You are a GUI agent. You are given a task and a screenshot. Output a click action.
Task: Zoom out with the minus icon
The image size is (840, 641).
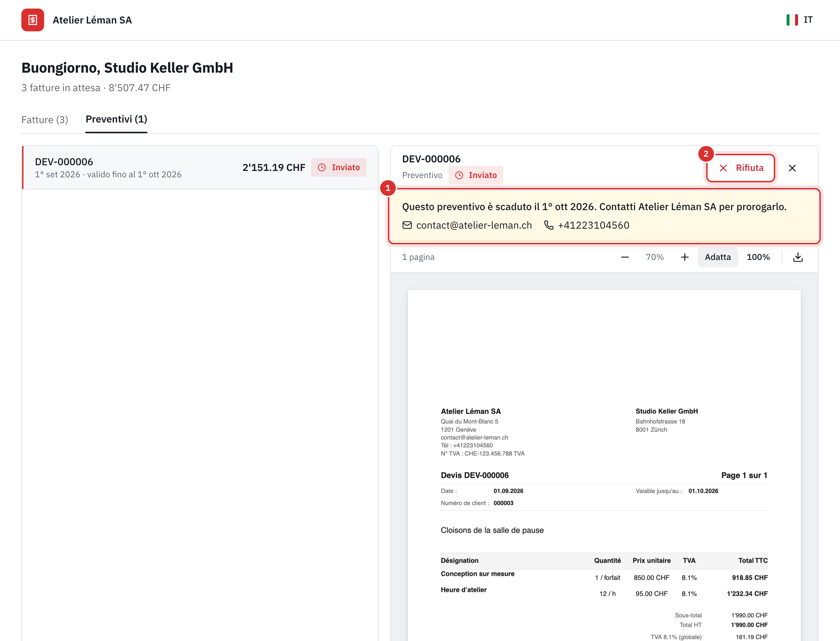coord(625,257)
